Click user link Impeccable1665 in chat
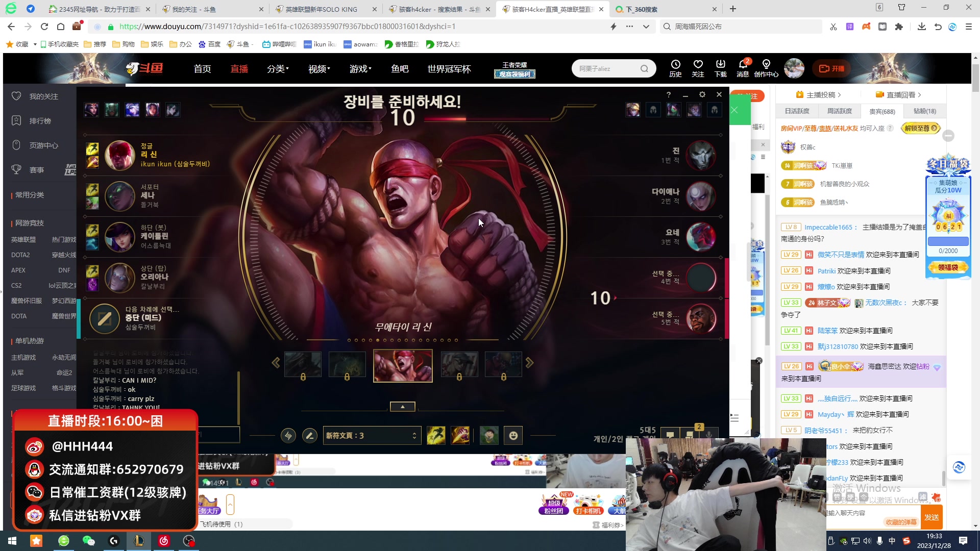The height and width of the screenshot is (551, 980). [828, 228]
